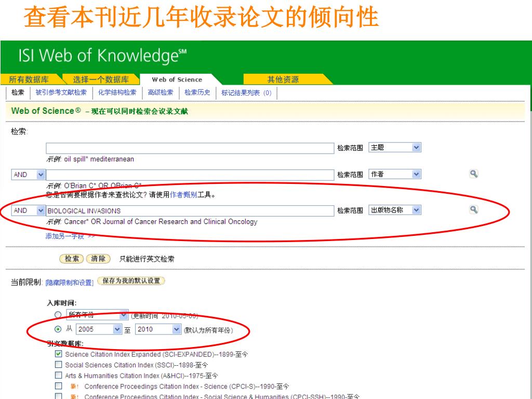Viewport: 532px width, 399px height.
Task: Open the 作者甄别 tool link
Action: pos(183,195)
